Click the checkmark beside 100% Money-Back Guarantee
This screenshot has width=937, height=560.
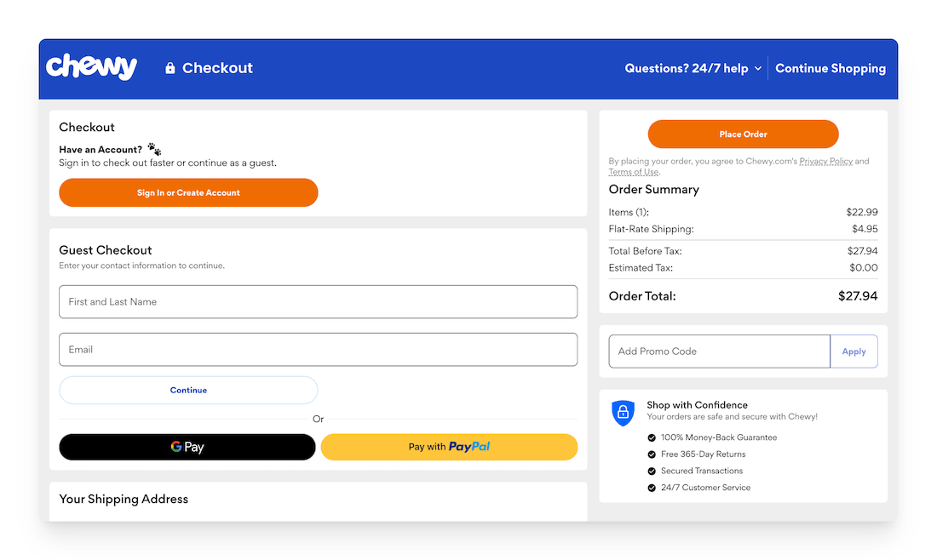652,437
